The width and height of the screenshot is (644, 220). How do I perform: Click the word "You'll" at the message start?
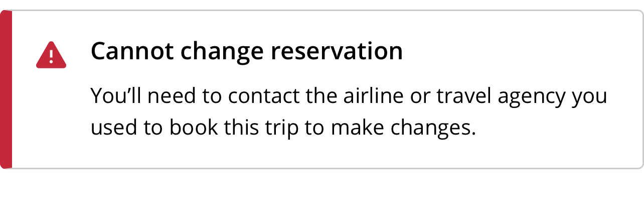115,96
